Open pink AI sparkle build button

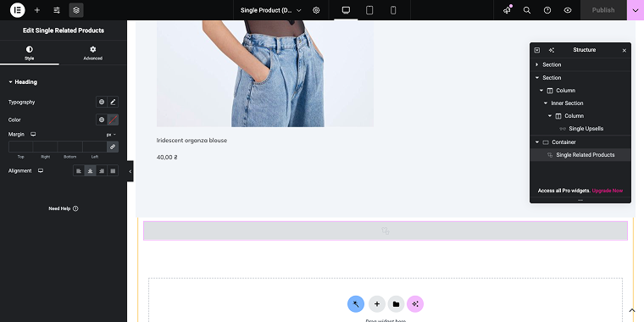click(x=415, y=304)
